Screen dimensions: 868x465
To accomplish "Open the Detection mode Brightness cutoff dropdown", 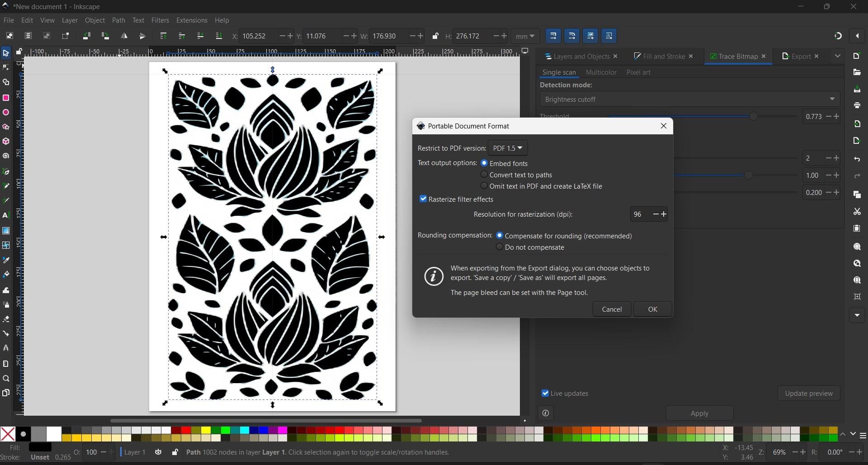I will (690, 99).
